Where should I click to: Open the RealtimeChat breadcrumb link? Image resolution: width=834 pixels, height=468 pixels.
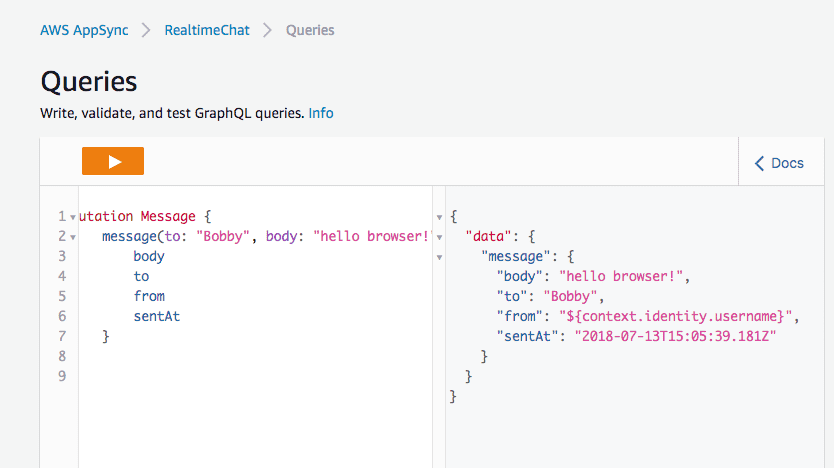[x=206, y=30]
